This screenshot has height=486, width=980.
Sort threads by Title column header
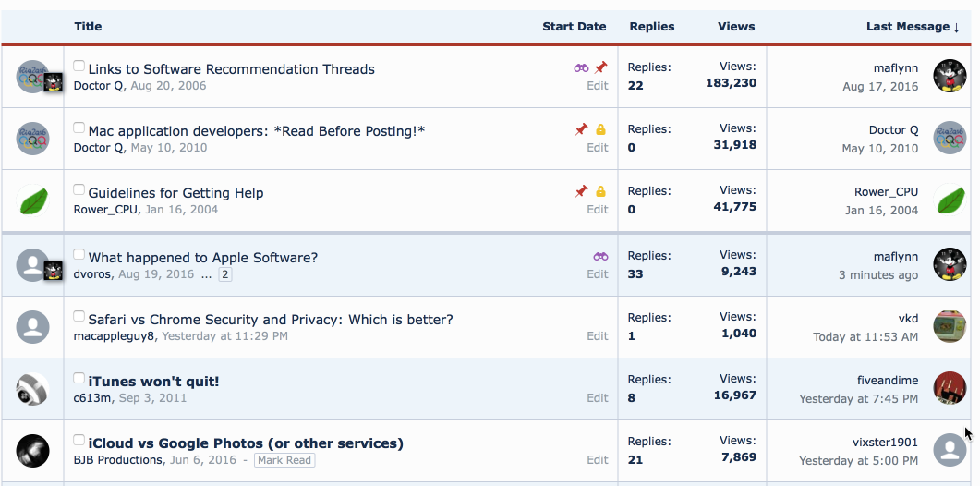point(88,27)
